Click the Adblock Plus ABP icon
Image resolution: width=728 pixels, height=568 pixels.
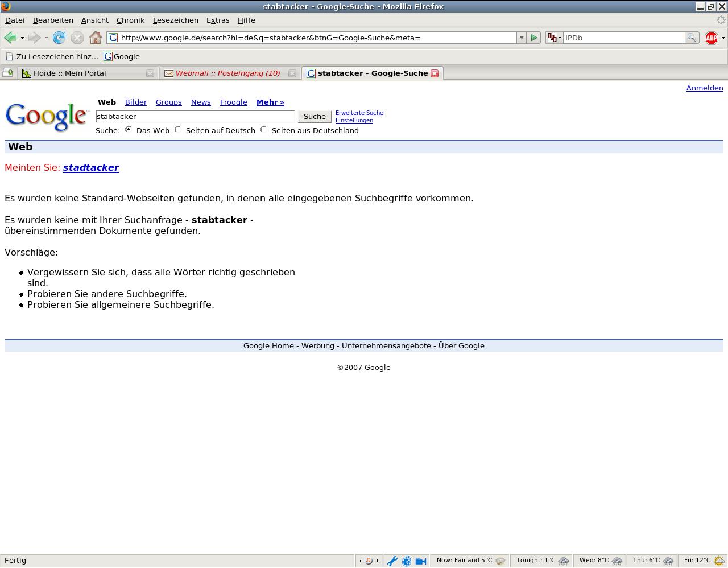pyautogui.click(x=711, y=38)
